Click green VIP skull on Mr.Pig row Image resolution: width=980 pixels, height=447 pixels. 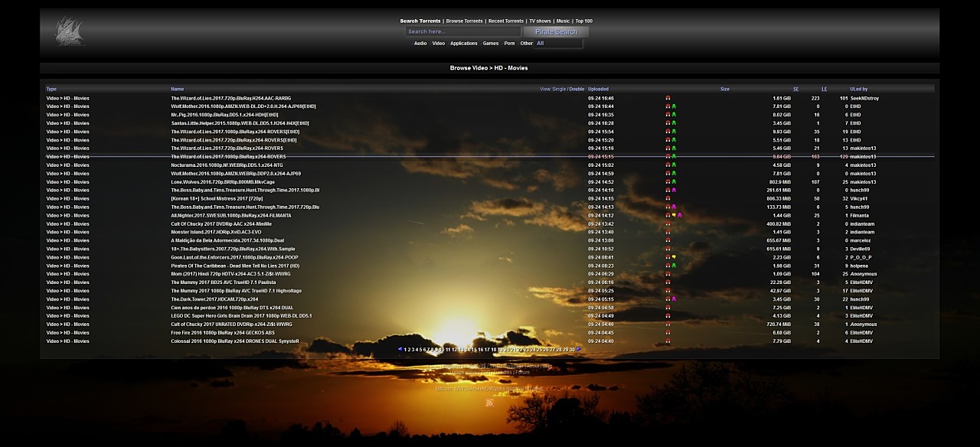(x=674, y=115)
